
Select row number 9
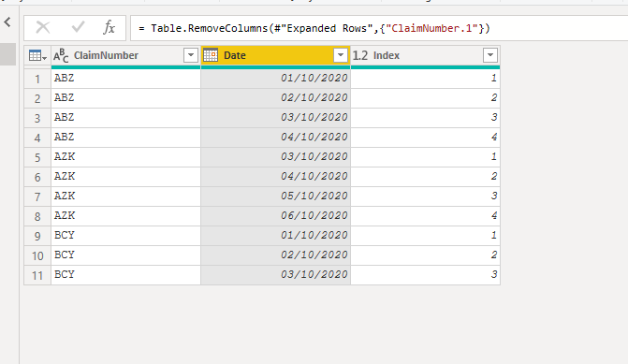point(37,236)
